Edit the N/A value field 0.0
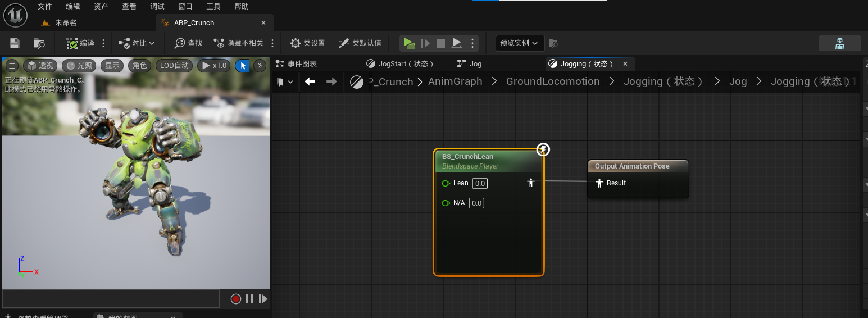This screenshot has width=868, height=318. point(476,203)
